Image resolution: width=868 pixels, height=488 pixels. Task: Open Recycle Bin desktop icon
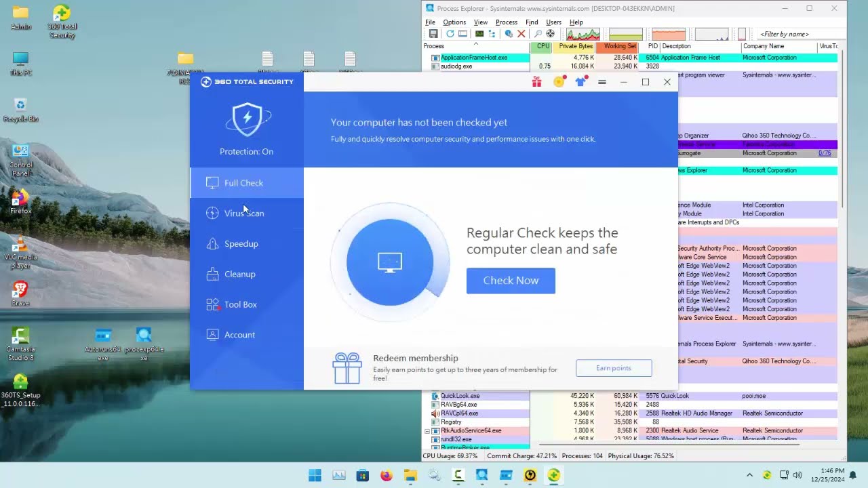pos(20,109)
